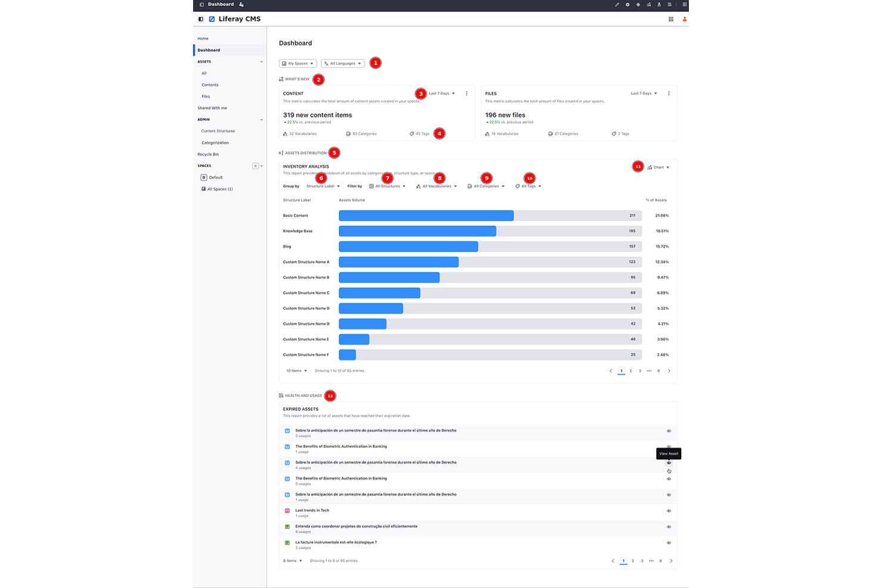Open the All Languages dropdown
882x588 pixels.
click(x=343, y=63)
